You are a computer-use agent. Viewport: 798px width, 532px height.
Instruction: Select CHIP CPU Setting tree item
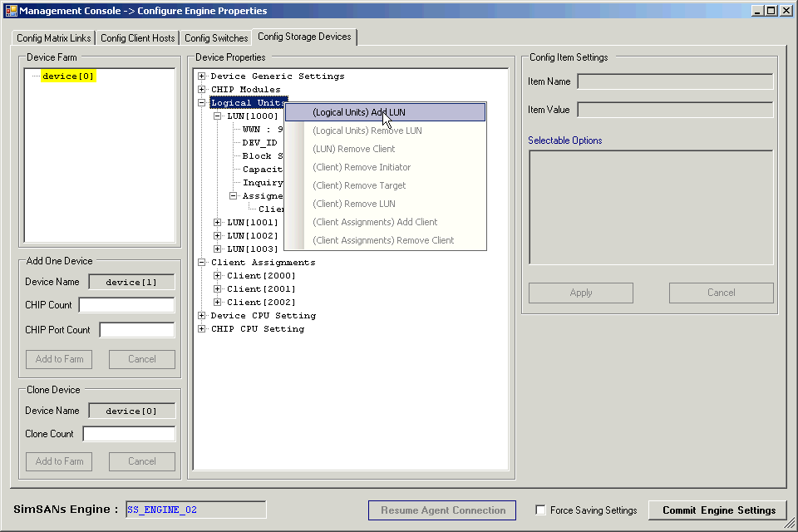pyautogui.click(x=258, y=329)
